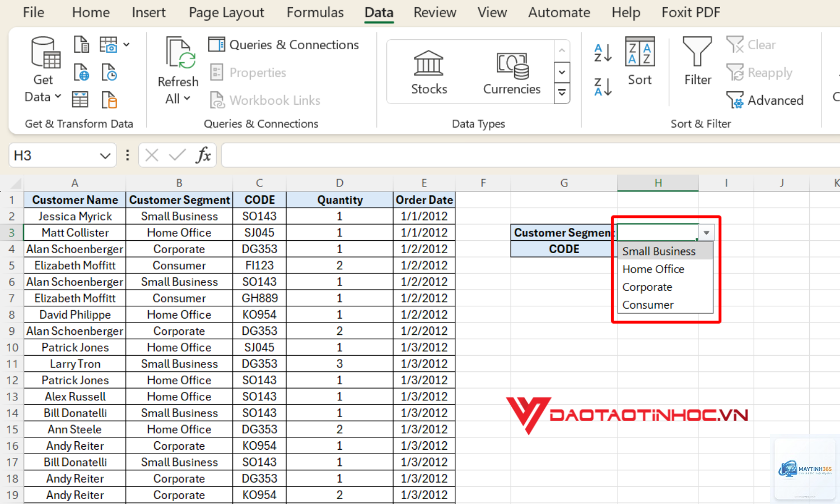Select column D header

coord(339,183)
